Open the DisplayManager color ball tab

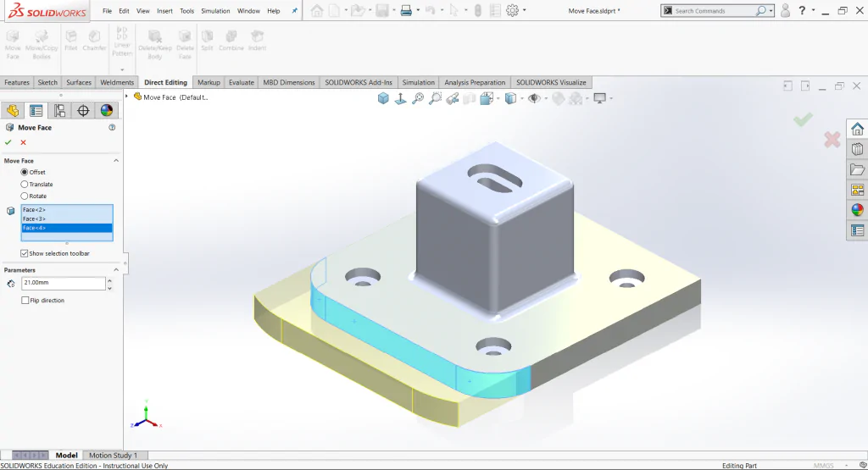point(106,111)
